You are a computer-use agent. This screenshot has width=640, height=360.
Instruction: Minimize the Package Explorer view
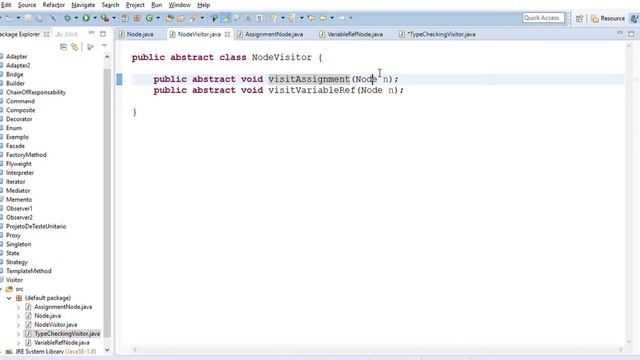tap(91, 33)
